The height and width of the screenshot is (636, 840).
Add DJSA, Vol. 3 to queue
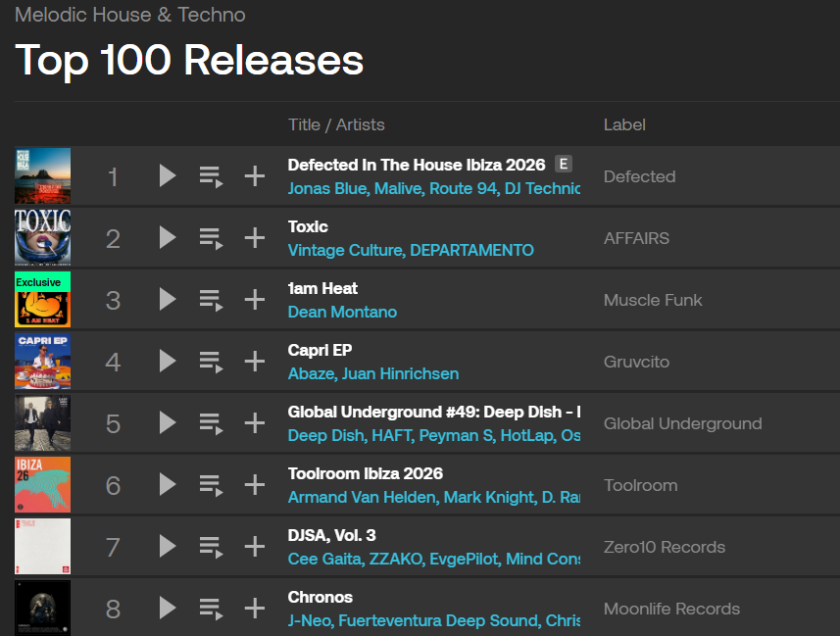click(x=211, y=548)
